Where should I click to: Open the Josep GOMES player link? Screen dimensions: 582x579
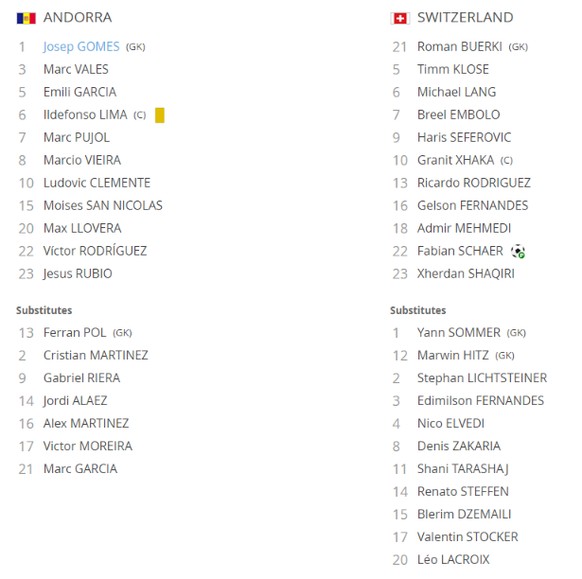81,47
